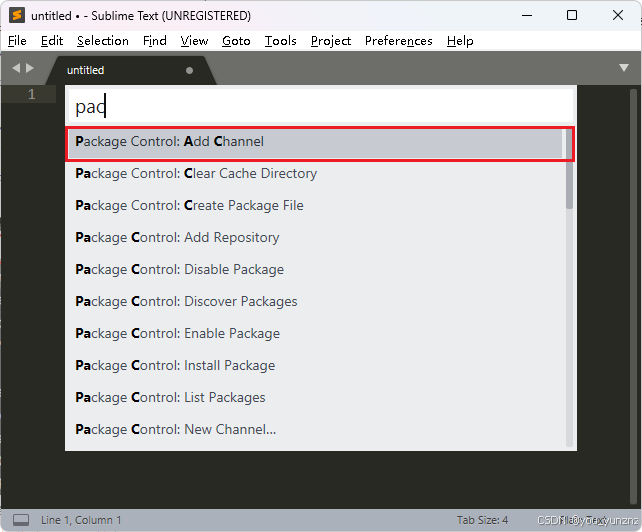Click line number 1 in the gutter

[x=32, y=95]
